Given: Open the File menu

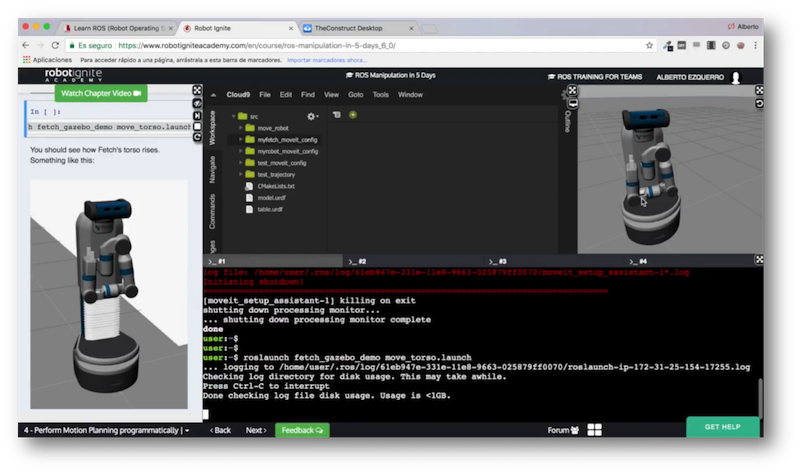Looking at the screenshot, I should point(265,95).
